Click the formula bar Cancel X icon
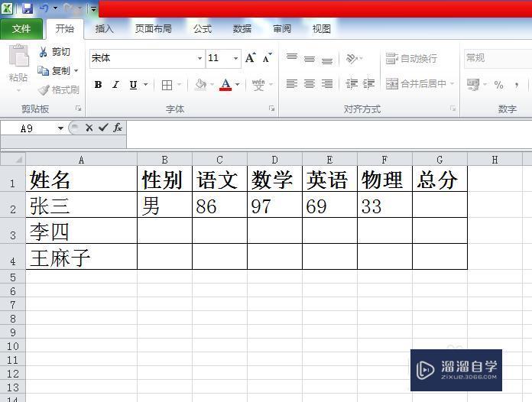The image size is (532, 402). click(x=89, y=128)
